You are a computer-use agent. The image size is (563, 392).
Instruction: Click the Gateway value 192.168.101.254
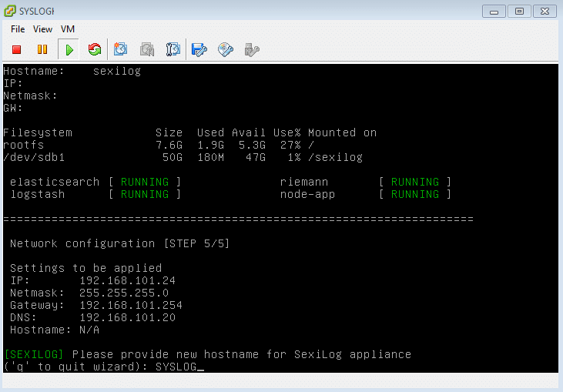pyautogui.click(x=131, y=305)
